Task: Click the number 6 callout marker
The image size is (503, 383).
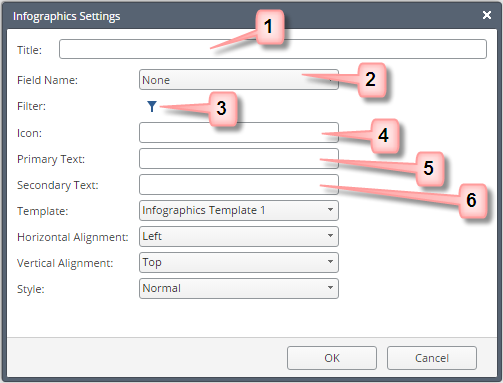Action: pyautogui.click(x=472, y=201)
